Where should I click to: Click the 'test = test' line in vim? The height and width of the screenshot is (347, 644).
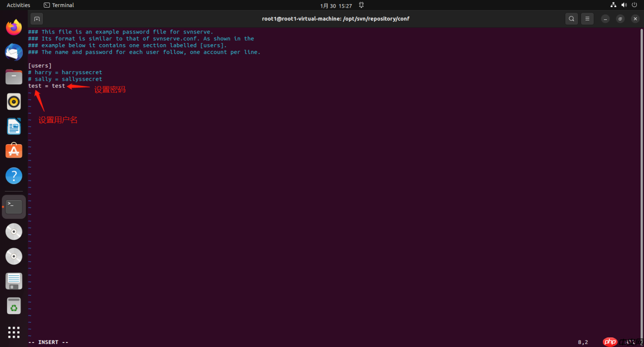click(x=47, y=85)
